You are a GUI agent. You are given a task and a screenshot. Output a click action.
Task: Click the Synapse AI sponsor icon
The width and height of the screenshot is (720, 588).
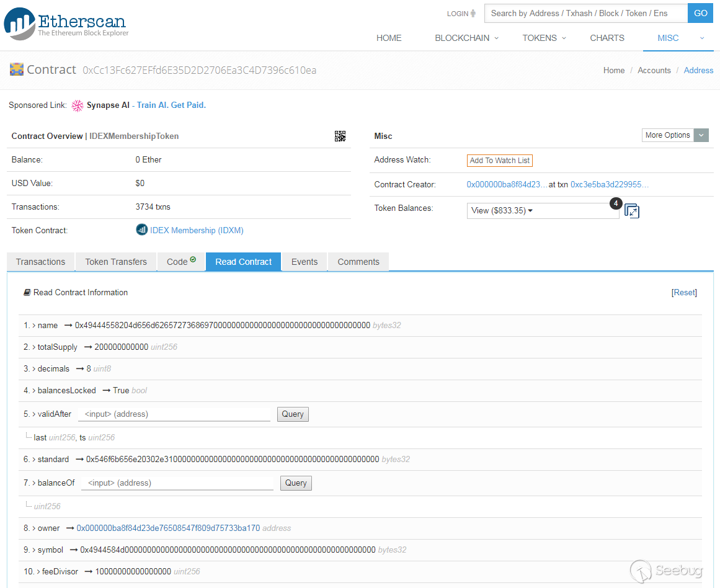point(78,105)
